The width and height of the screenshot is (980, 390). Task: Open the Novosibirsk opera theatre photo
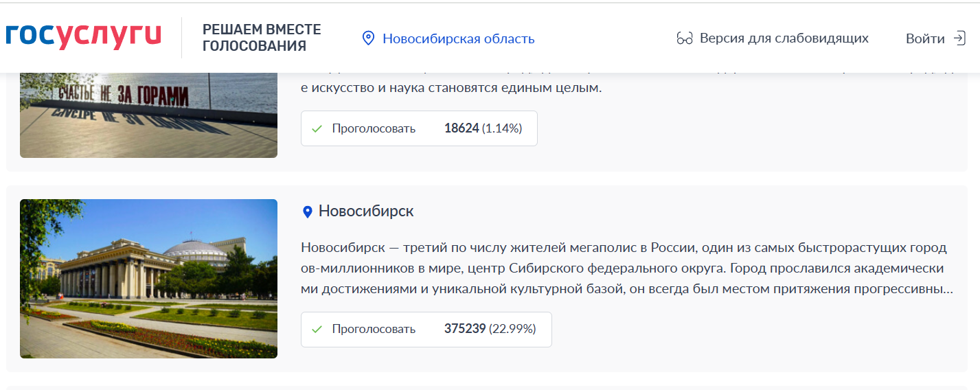pos(148,279)
